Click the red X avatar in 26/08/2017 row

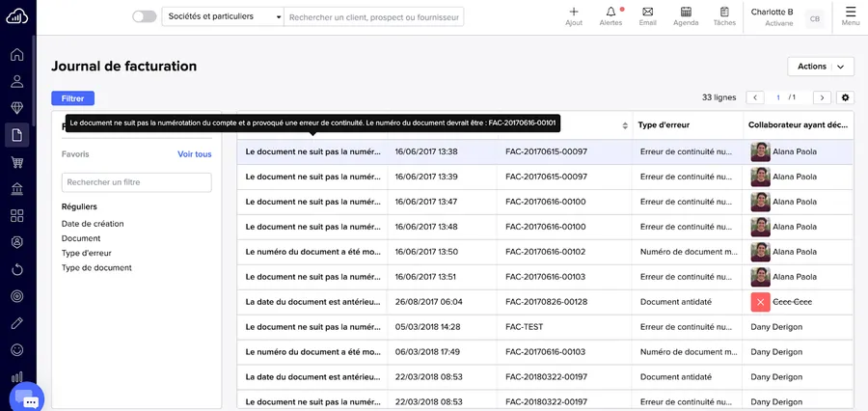760,302
